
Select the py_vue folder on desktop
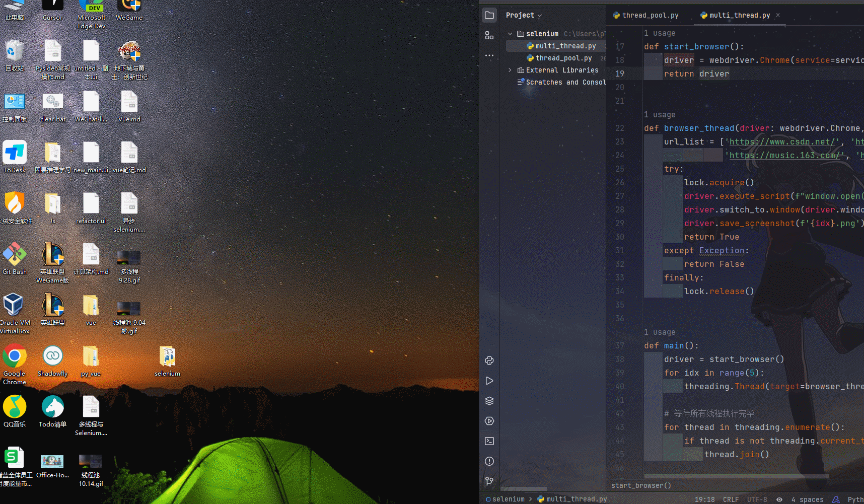tap(91, 361)
